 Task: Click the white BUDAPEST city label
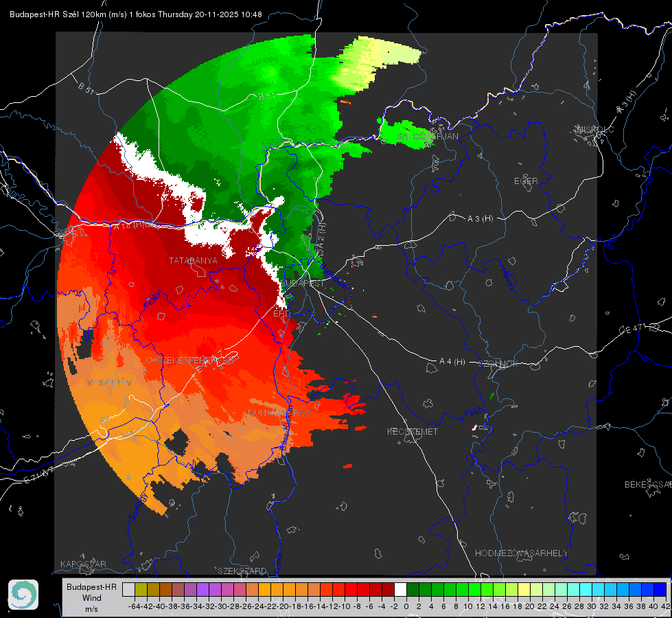pos(302,283)
